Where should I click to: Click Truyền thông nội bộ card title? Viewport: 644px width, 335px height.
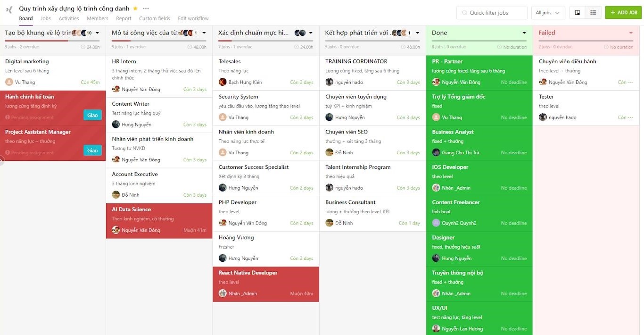pyautogui.click(x=458, y=273)
